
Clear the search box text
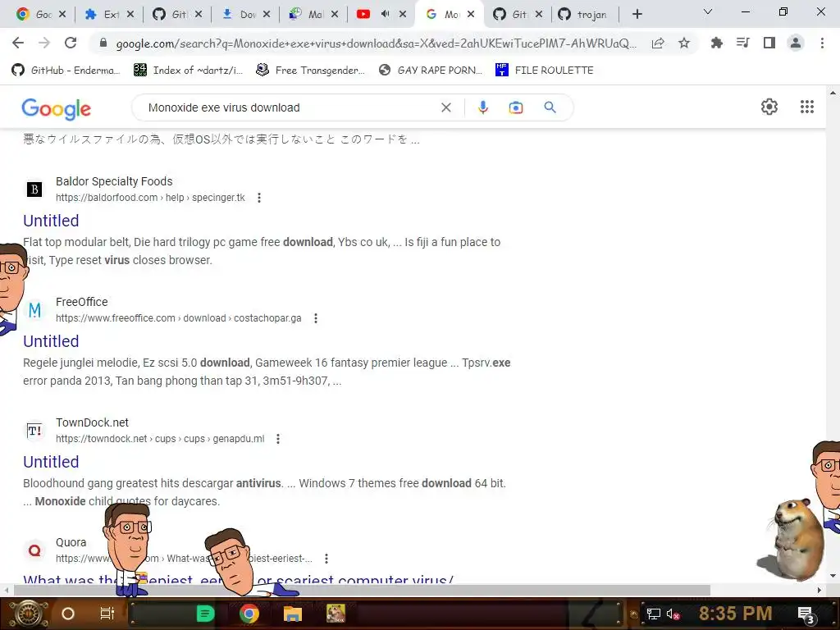tap(445, 107)
